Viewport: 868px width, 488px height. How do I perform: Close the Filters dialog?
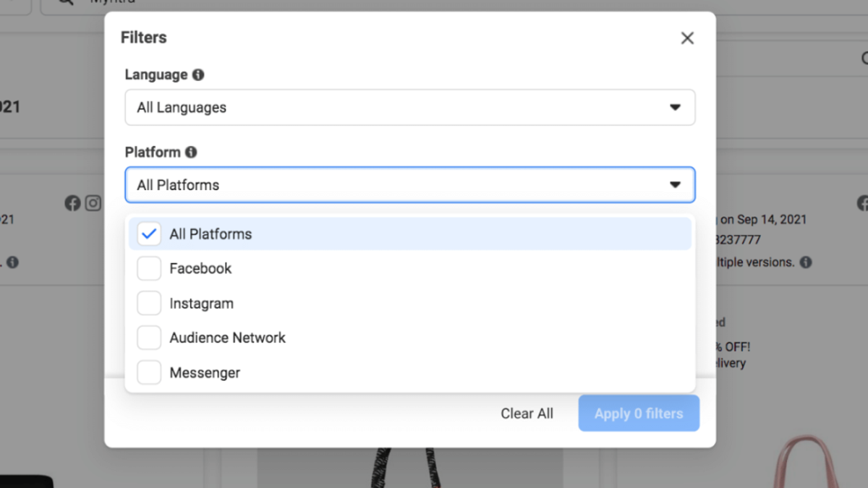(686, 38)
